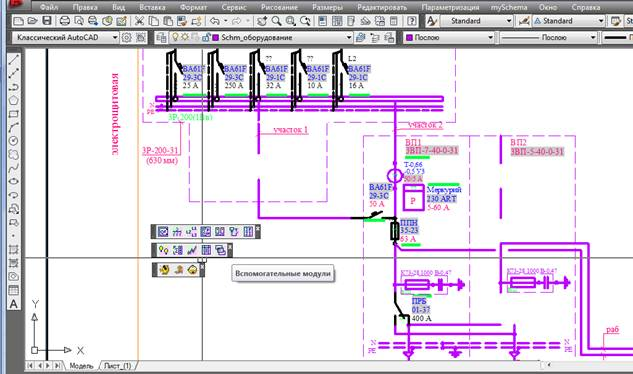The image size is (633, 374).
Task: Select the Line draw tool
Action: 14,60
